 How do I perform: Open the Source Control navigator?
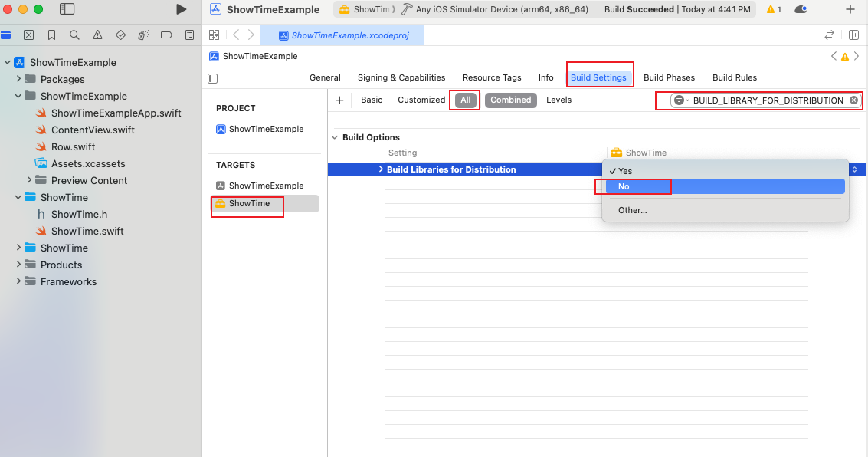click(29, 35)
